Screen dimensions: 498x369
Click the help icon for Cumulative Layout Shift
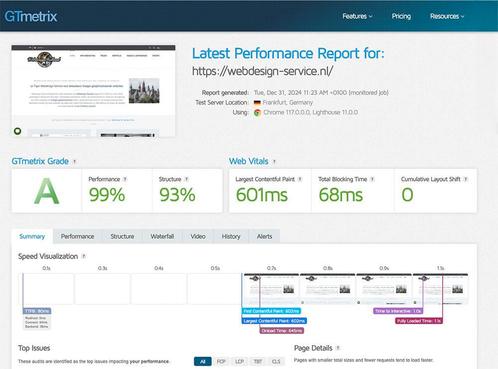466,179
